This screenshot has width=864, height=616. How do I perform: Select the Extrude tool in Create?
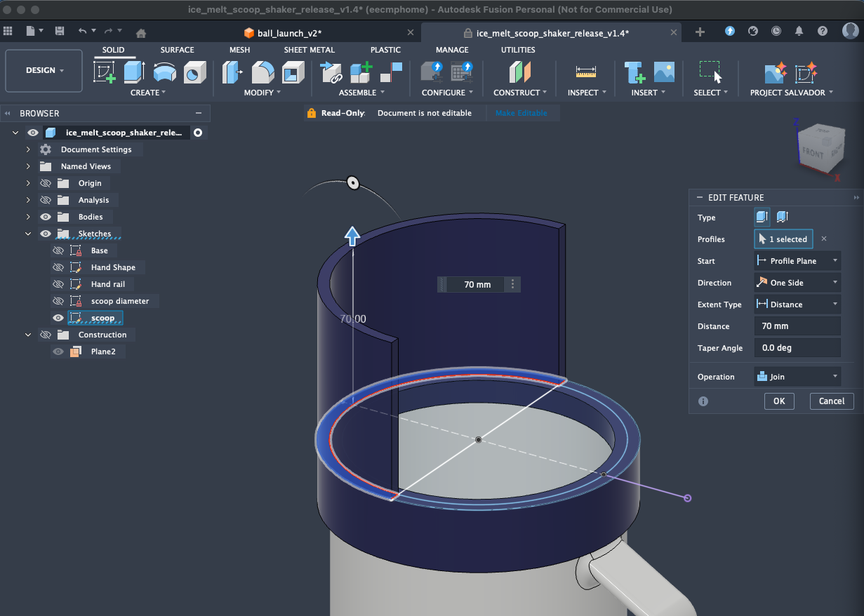(x=133, y=72)
